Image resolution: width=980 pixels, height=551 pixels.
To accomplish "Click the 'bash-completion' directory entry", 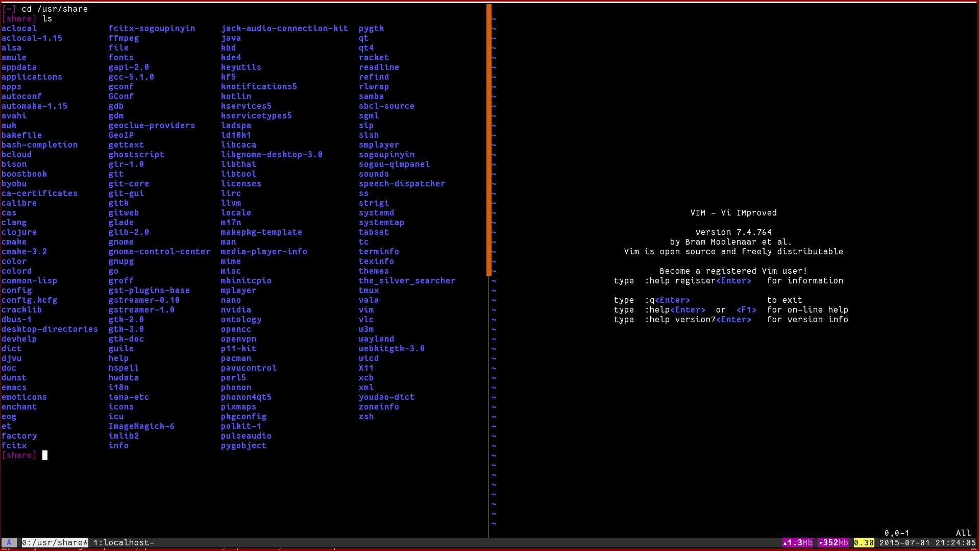I will point(39,145).
